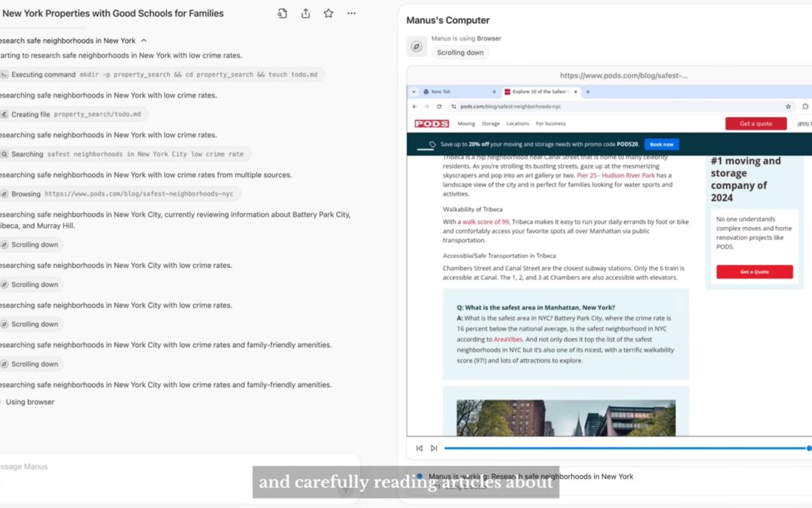Go forward with the browser forward arrow

(427, 106)
